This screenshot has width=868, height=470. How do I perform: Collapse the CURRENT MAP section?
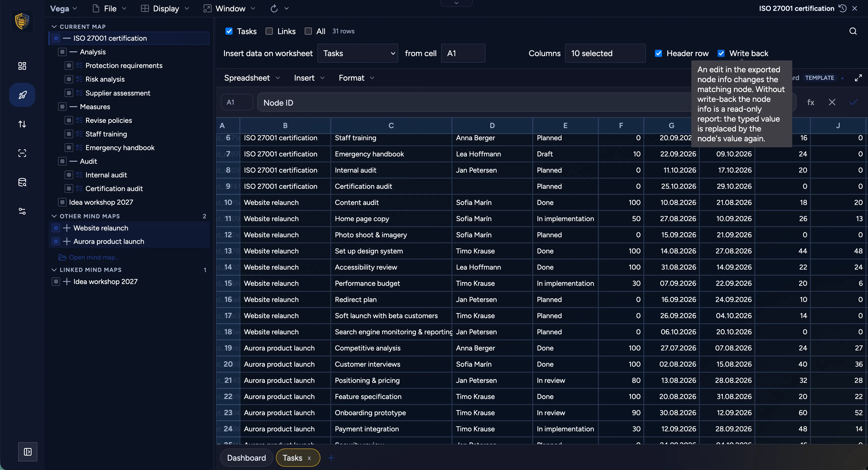pos(54,27)
